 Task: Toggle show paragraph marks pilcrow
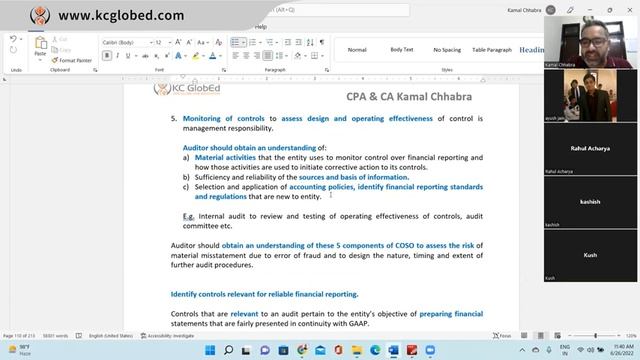tap(322, 42)
